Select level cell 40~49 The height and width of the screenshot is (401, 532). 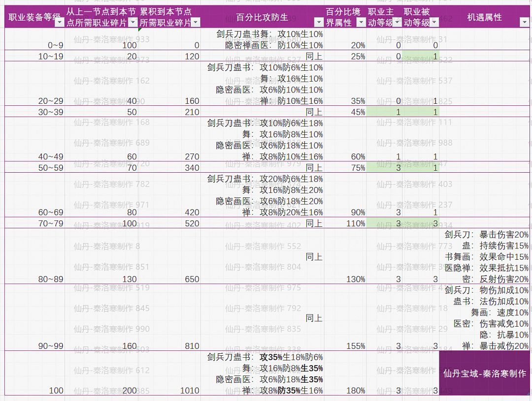(34, 139)
